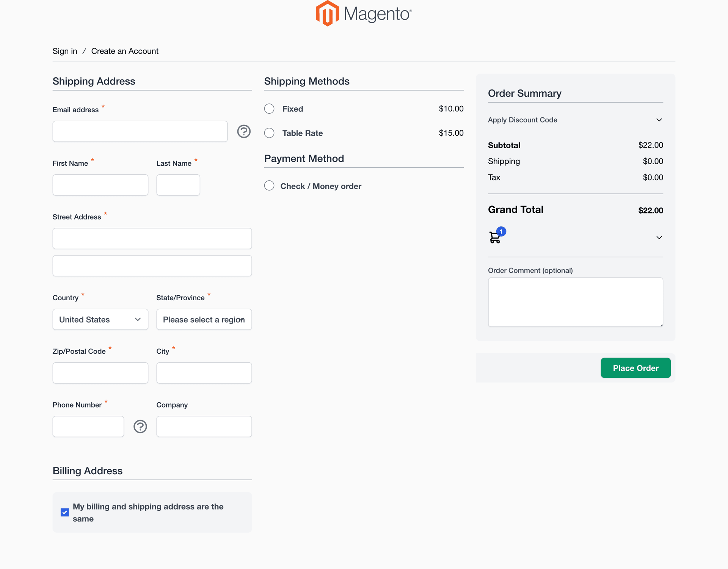Click the Country dropdown arrow

137,320
